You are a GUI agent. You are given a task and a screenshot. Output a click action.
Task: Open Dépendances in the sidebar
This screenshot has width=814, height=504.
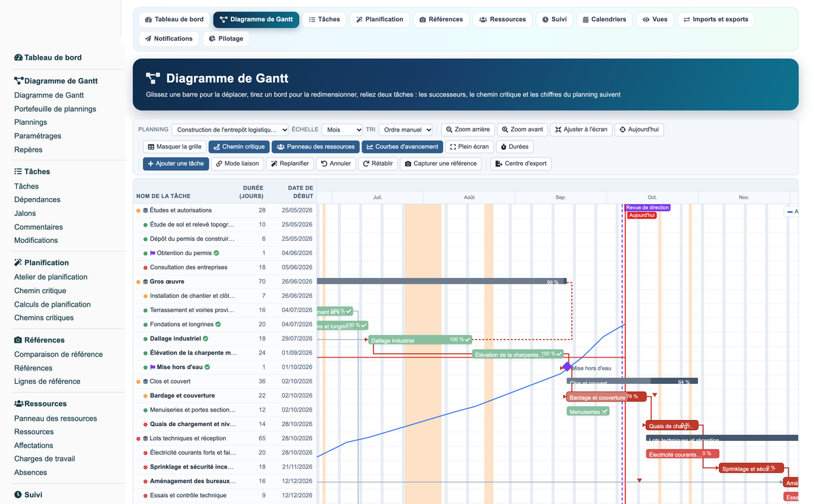(37, 199)
